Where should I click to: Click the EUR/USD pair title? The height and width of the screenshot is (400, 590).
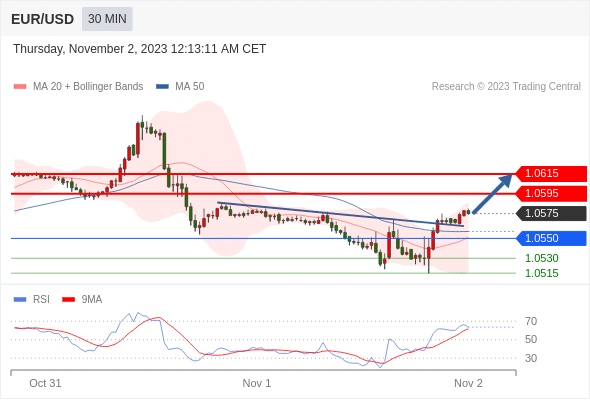[x=43, y=19]
